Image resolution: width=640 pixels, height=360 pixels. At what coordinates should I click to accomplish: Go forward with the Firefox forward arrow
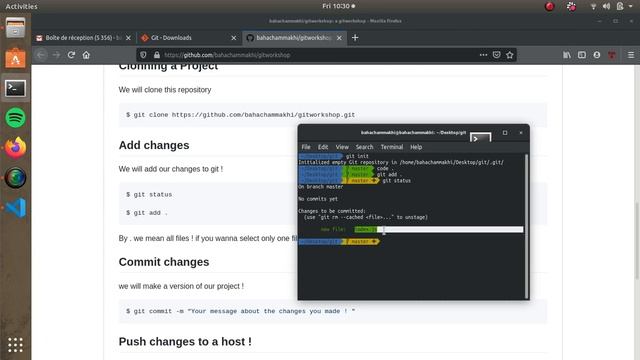pos(56,55)
